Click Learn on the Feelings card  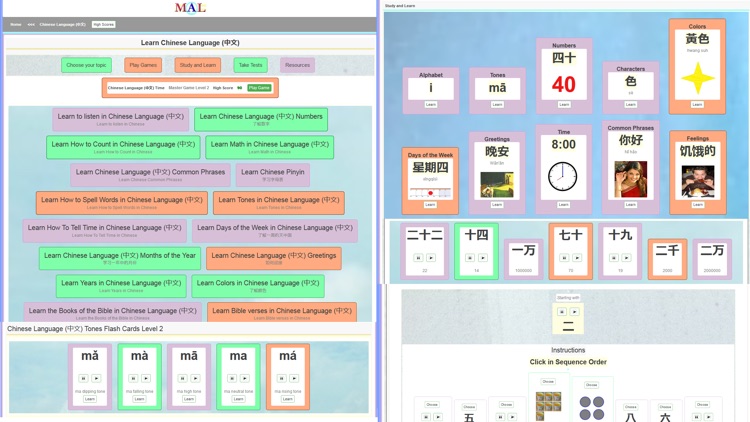click(x=698, y=205)
